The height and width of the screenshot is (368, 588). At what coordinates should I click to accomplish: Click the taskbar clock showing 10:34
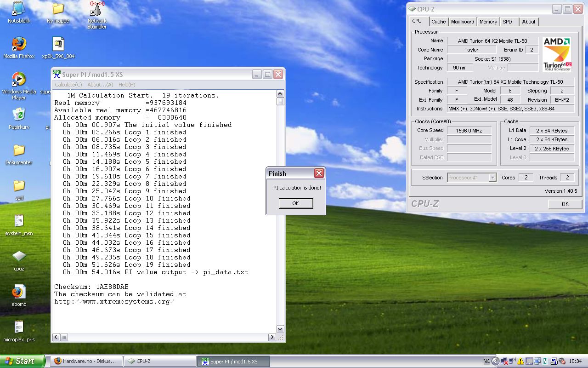575,361
